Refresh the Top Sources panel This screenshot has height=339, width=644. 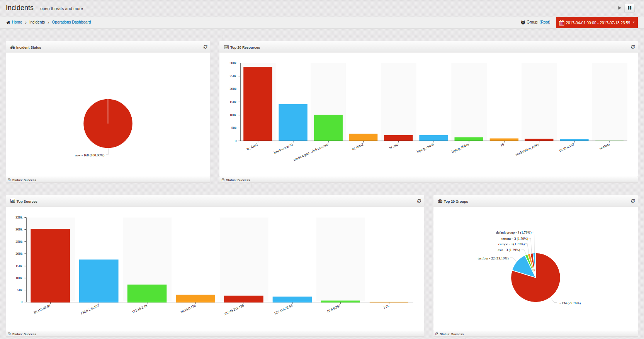tap(419, 201)
